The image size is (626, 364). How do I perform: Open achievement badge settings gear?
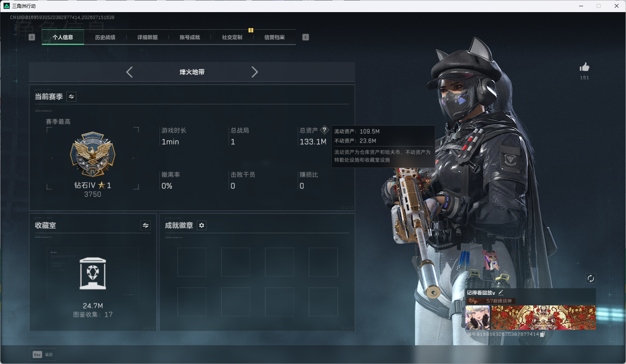202,225
